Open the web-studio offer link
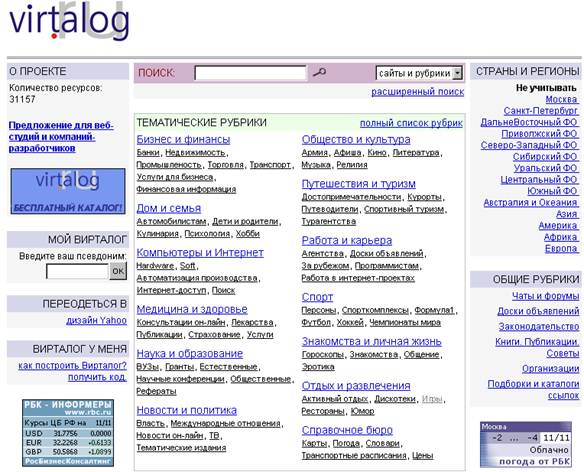584x472 pixels. click(61, 137)
